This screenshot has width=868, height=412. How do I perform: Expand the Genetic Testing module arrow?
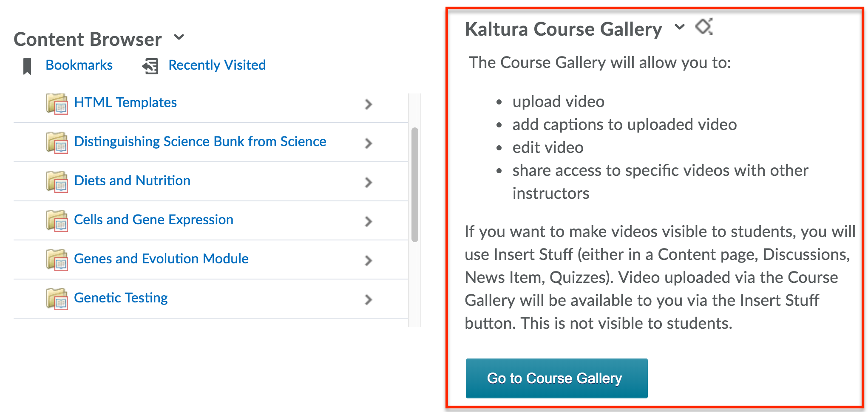coord(369,299)
